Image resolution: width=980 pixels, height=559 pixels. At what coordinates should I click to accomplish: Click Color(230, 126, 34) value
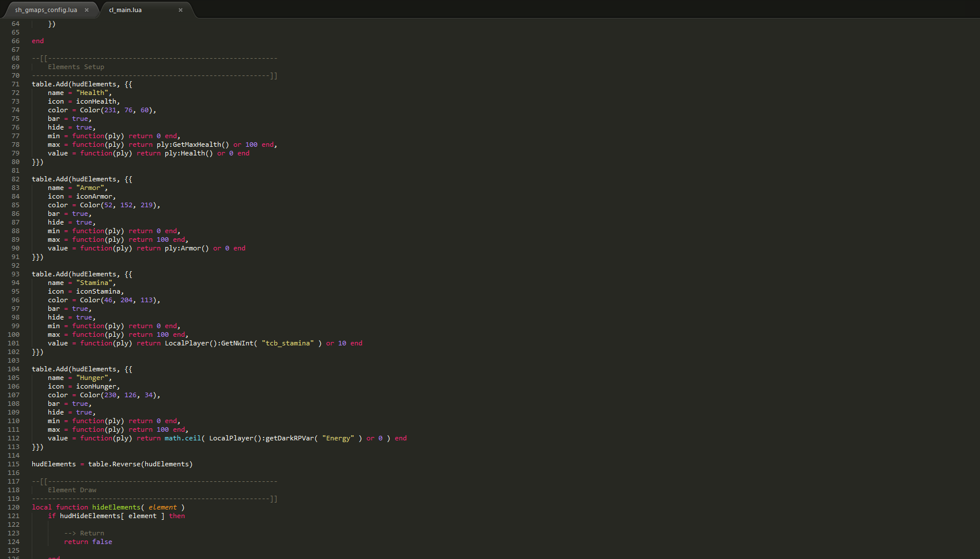(118, 395)
